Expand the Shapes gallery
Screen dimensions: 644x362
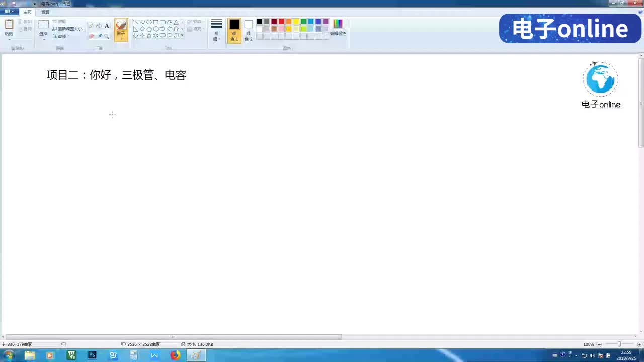tap(182, 35)
